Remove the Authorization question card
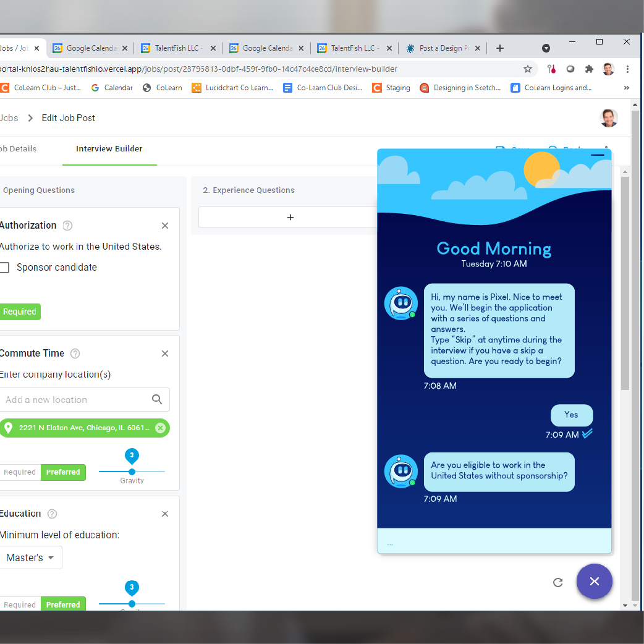 point(165,226)
